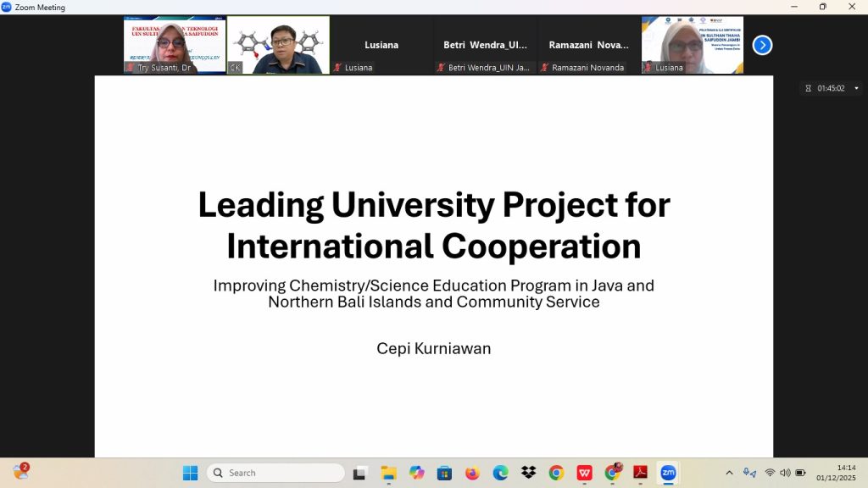Toggle Task View on the taskbar
Image resolution: width=868 pixels, height=488 pixels.
(360, 473)
